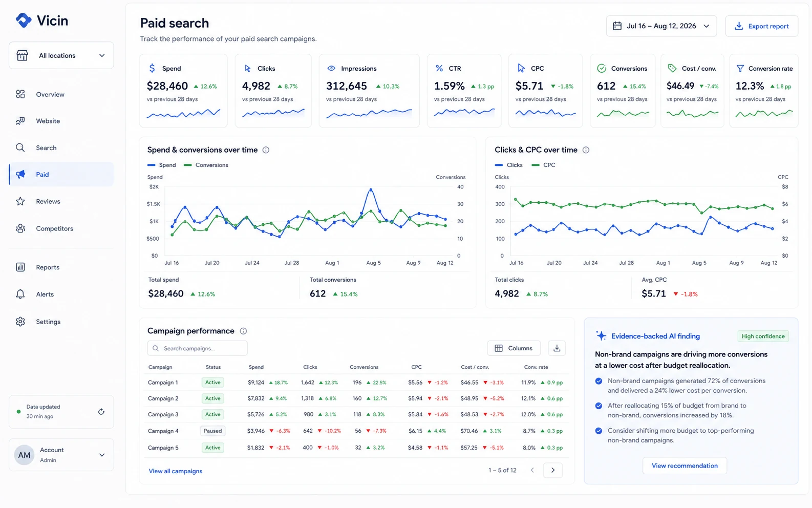Select the Campaign 1 row name
This screenshot has width=812, height=508.
163,383
